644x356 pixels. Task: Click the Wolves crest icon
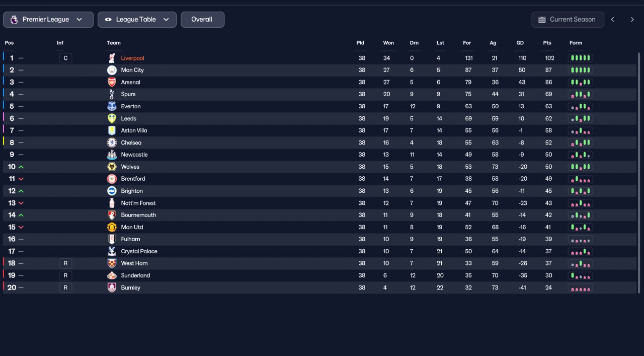(x=112, y=167)
